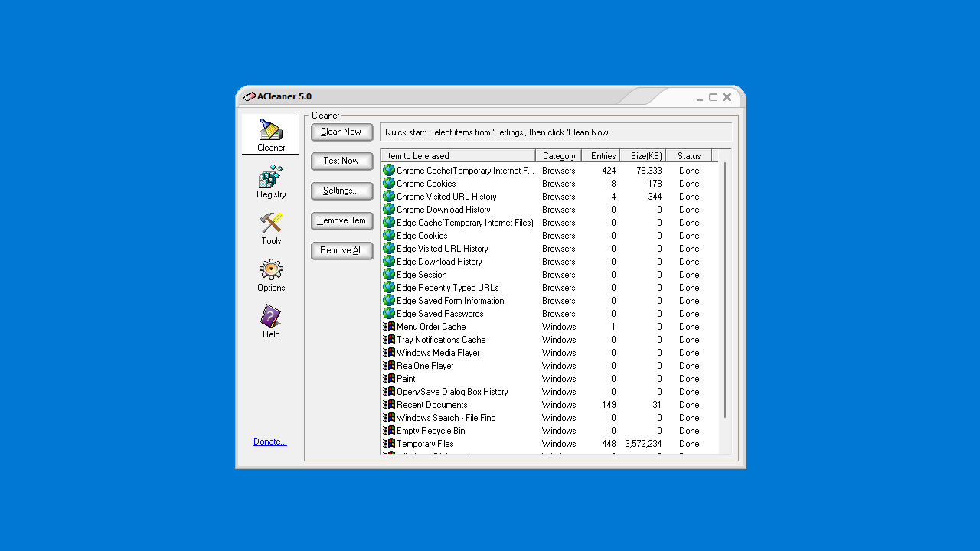Click Browsers category of Edge Session row
The height and width of the screenshot is (551, 980).
point(559,275)
